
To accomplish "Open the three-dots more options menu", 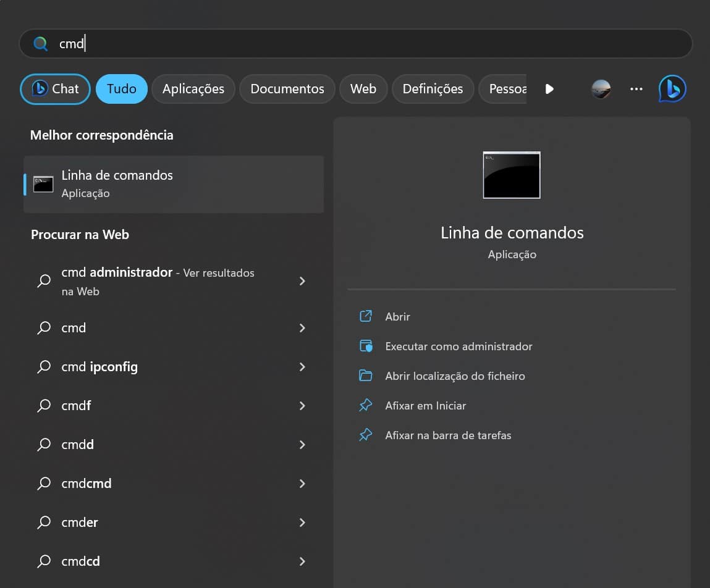I will click(636, 89).
